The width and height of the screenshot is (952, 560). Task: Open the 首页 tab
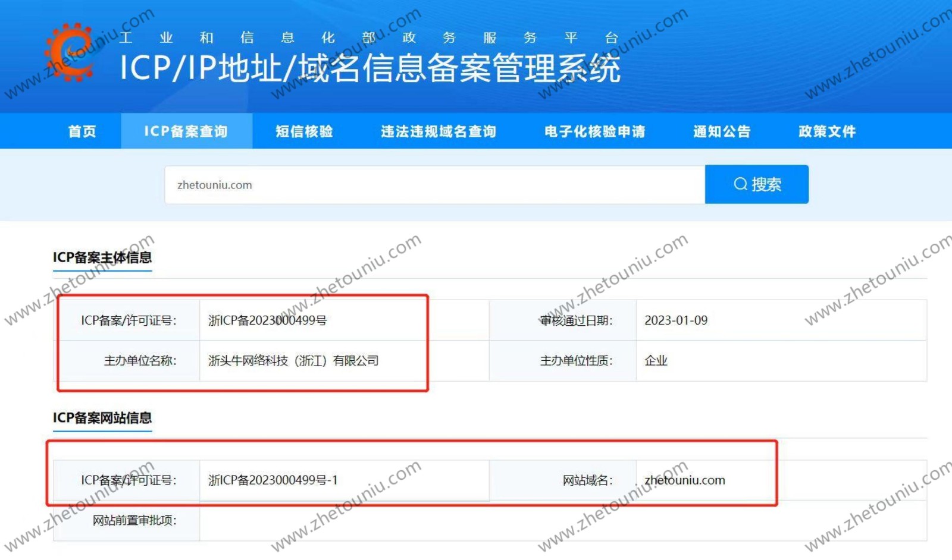click(x=82, y=131)
